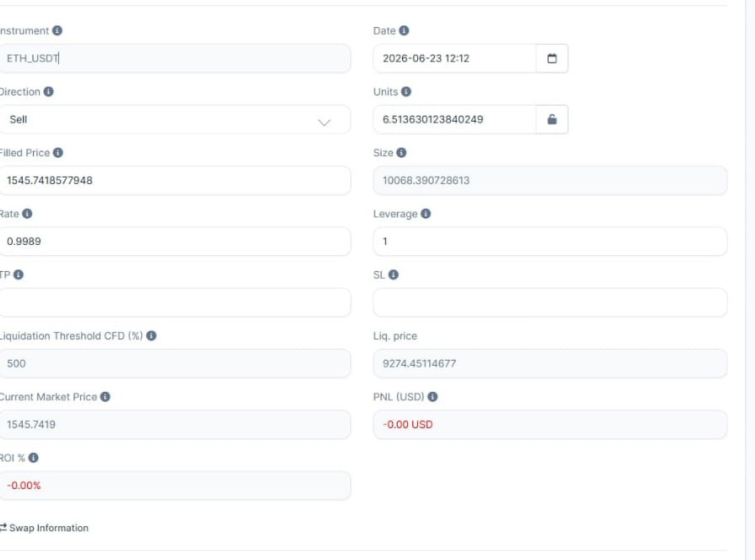Click the Filled Price input field
Image resolution: width=755 pixels, height=560 pixels.
tap(174, 181)
